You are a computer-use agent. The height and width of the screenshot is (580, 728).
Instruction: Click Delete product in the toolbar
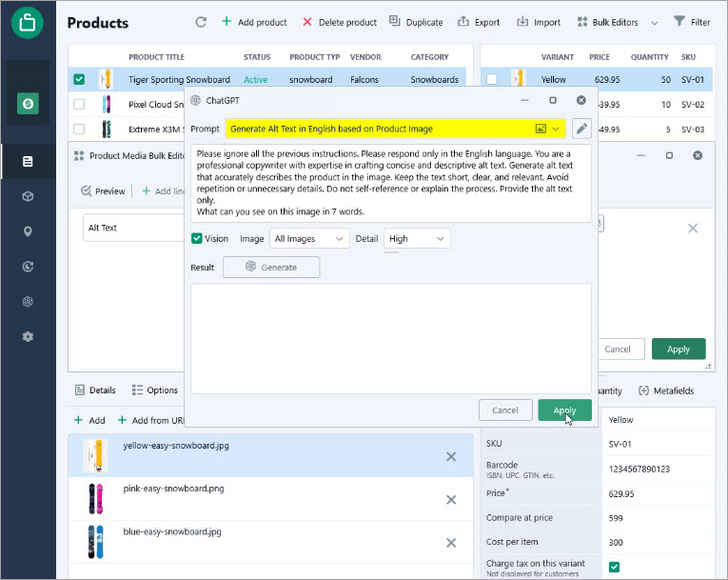coord(340,22)
